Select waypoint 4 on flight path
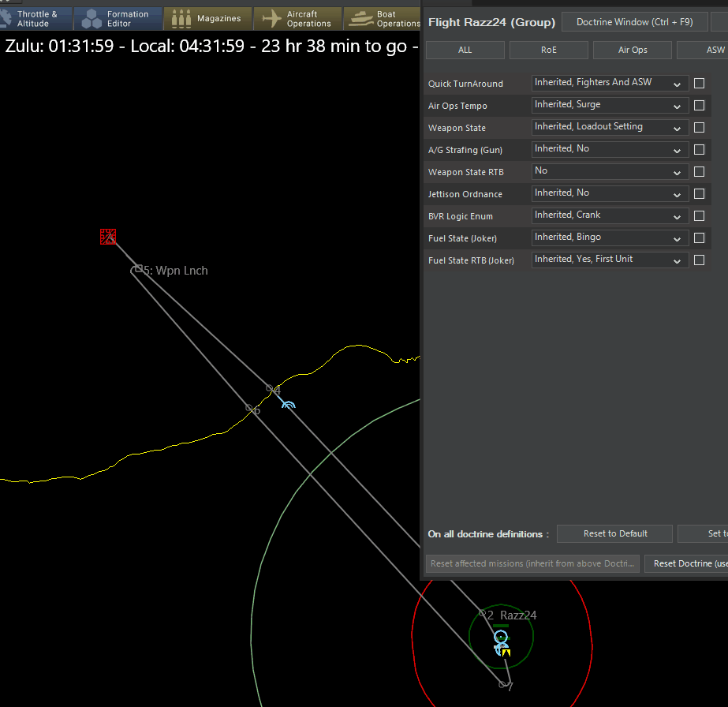Image resolution: width=728 pixels, height=707 pixels. (270, 387)
